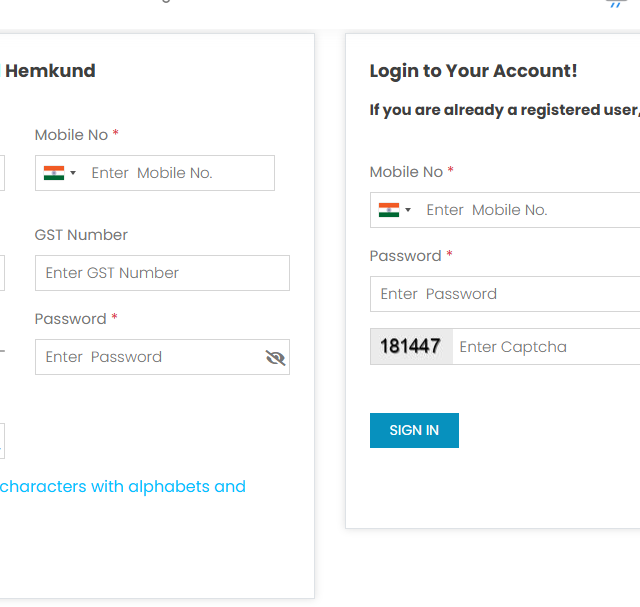Select the Enter Captcha input box
The width and height of the screenshot is (640, 607).
[x=545, y=347]
